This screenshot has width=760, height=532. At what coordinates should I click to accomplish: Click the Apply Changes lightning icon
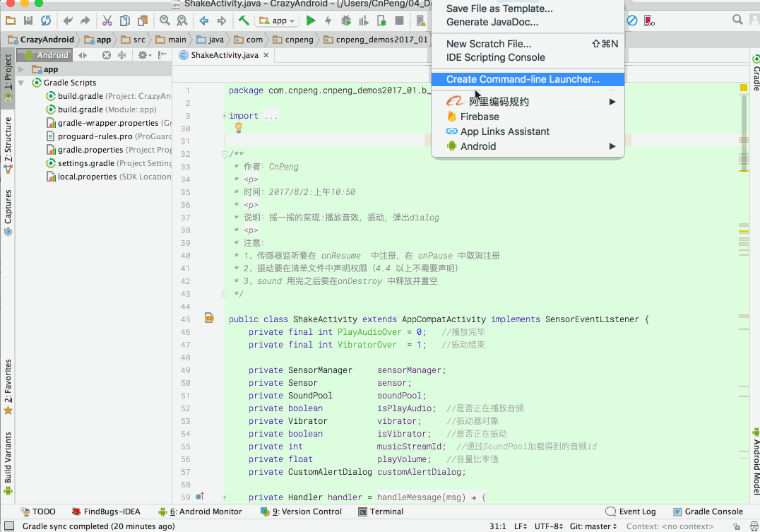(328, 20)
